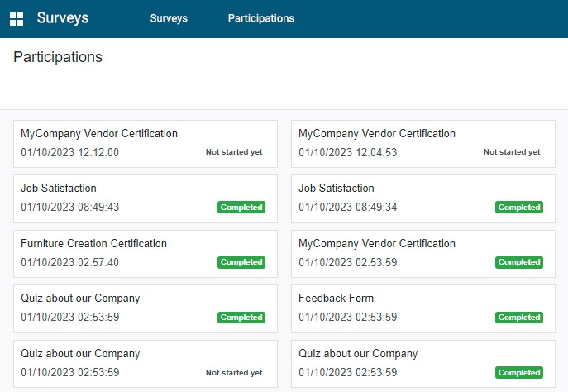Click Completed badge on Job Satisfaction 08:49:34
This screenshot has height=392, width=568.
(519, 208)
